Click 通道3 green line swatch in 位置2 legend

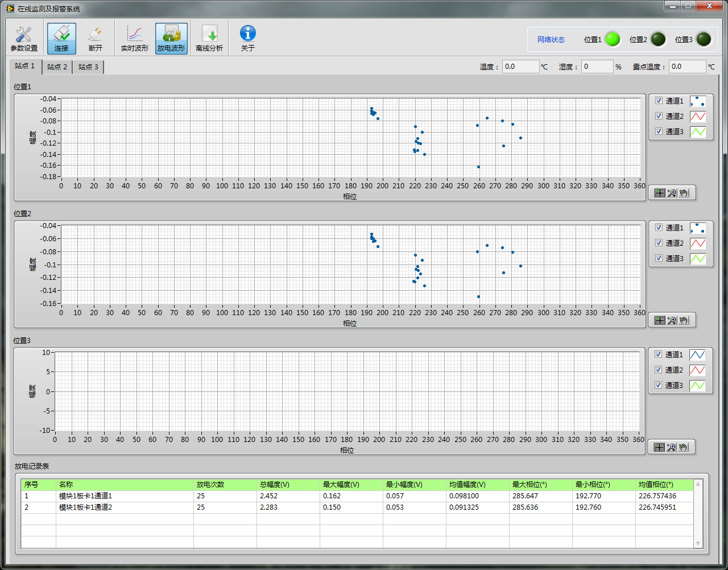(x=698, y=259)
